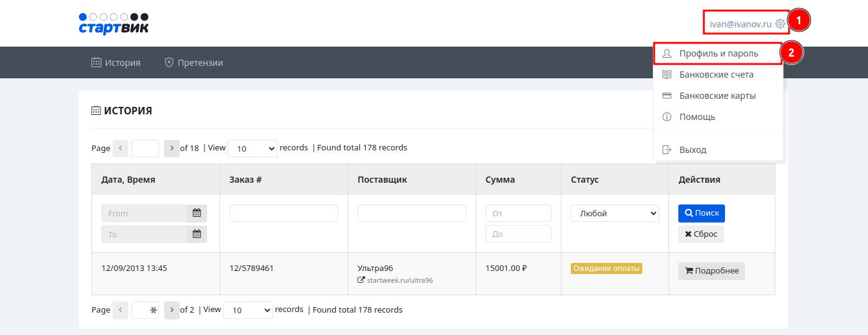Open the Статус filter dropdown showing Любой

click(614, 213)
